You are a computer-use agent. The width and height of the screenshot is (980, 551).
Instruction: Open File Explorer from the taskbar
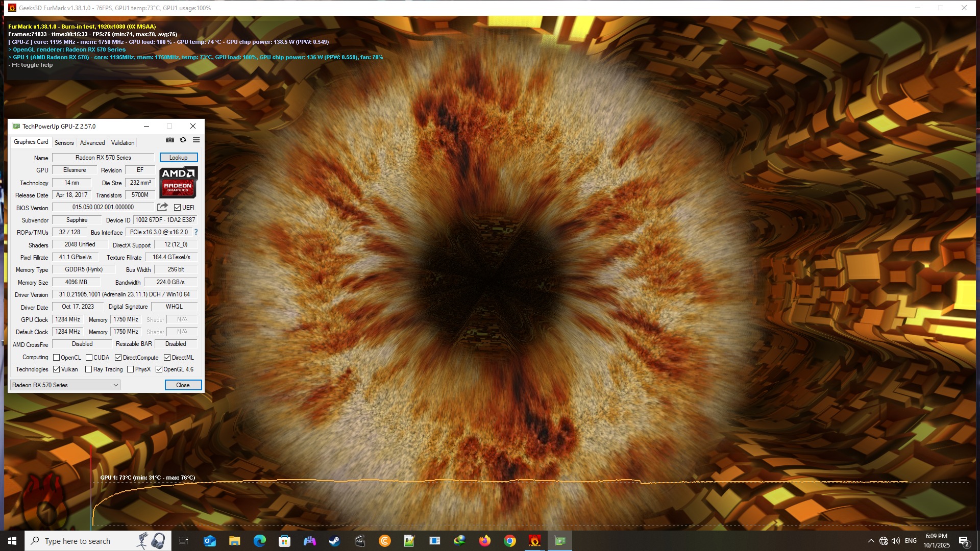[x=234, y=541]
